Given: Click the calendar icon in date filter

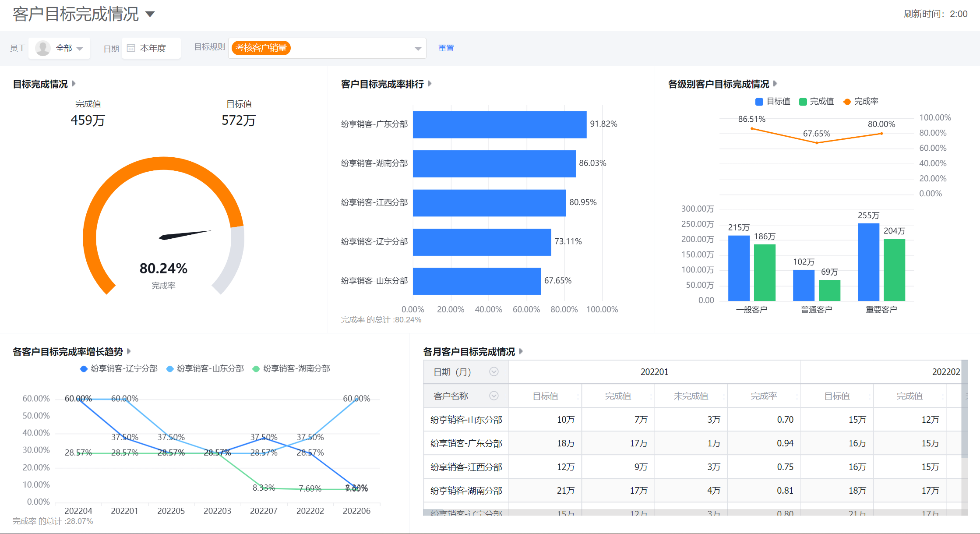Looking at the screenshot, I should [x=131, y=48].
